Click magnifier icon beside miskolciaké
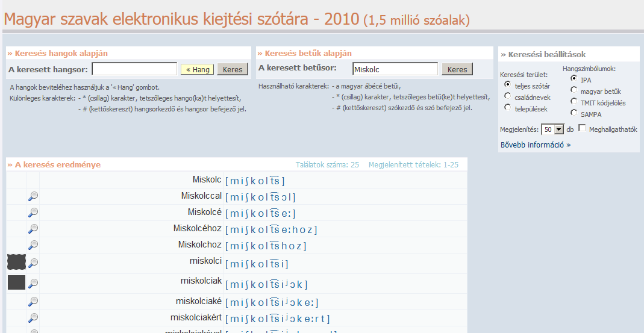This screenshot has height=333, width=644. tap(33, 301)
